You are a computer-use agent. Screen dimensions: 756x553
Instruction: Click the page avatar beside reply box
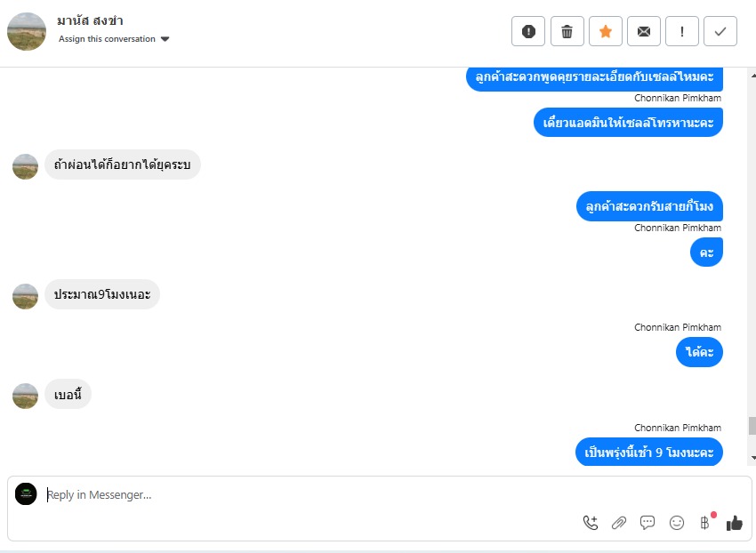tap(26, 493)
